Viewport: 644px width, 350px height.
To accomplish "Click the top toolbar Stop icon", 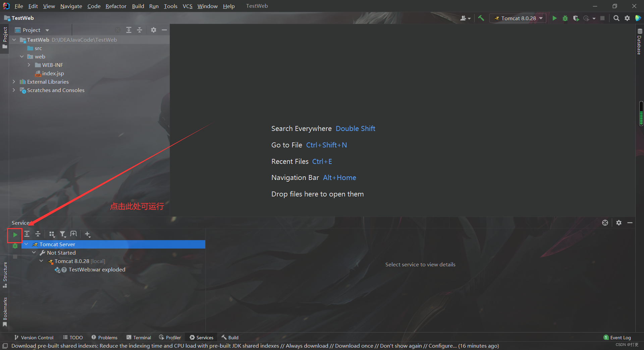I will pyautogui.click(x=602, y=18).
